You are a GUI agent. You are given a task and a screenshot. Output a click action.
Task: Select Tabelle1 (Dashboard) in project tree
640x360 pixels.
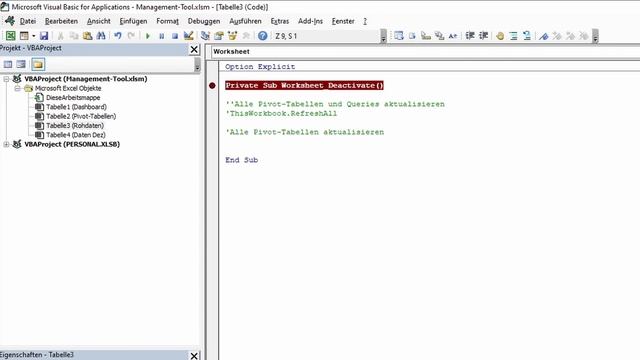pyautogui.click(x=76, y=107)
